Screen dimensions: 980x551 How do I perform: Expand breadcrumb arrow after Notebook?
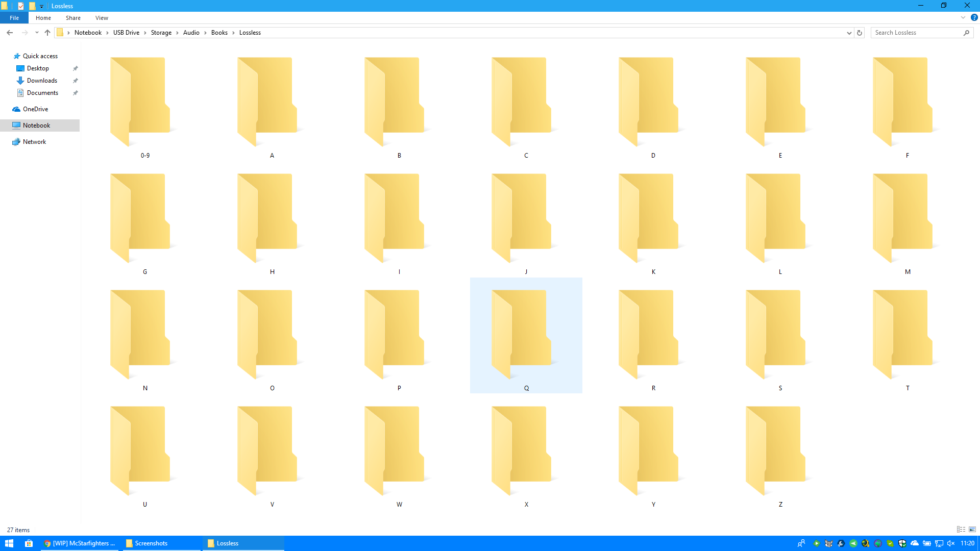107,33
